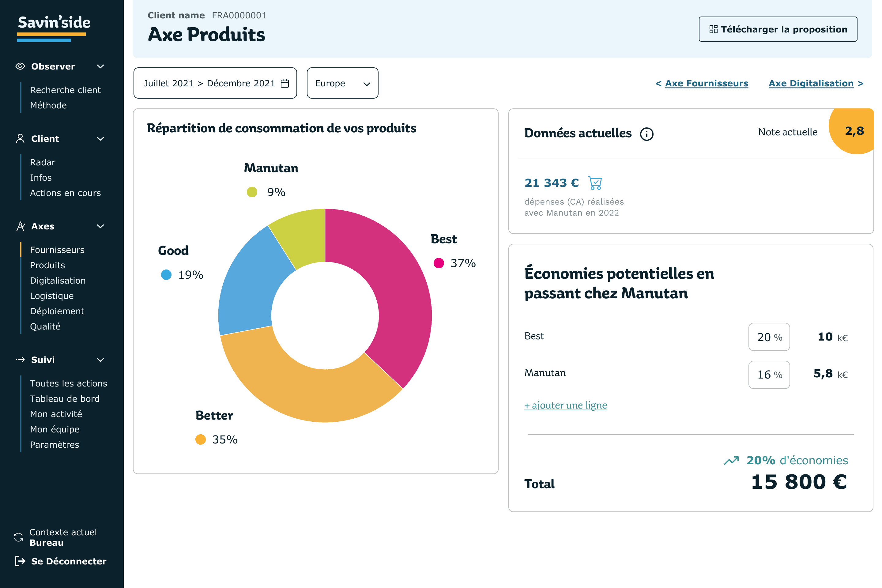Click the pink Best legend color dot
Screen dimensions: 882x588
click(439, 263)
